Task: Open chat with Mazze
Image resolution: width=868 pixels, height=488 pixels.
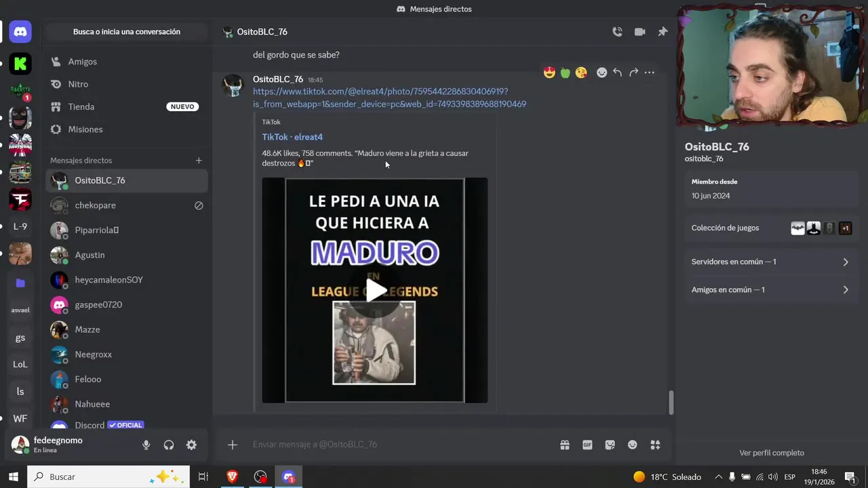Action: point(127,329)
